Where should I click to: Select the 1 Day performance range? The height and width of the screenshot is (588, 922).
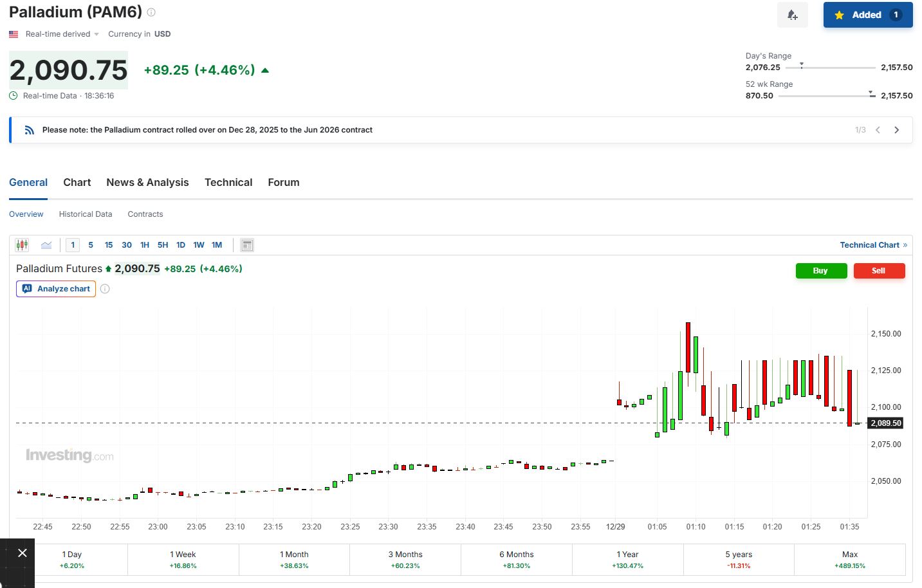pos(72,560)
